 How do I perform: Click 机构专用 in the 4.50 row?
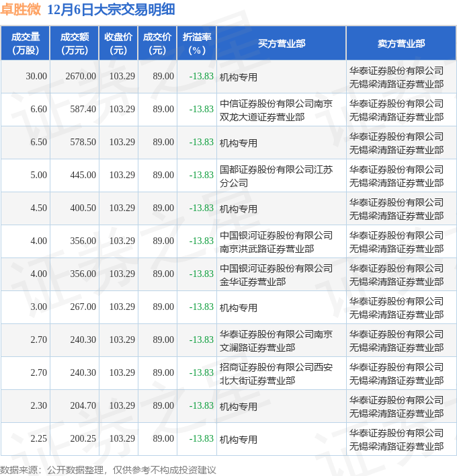pos(238,209)
